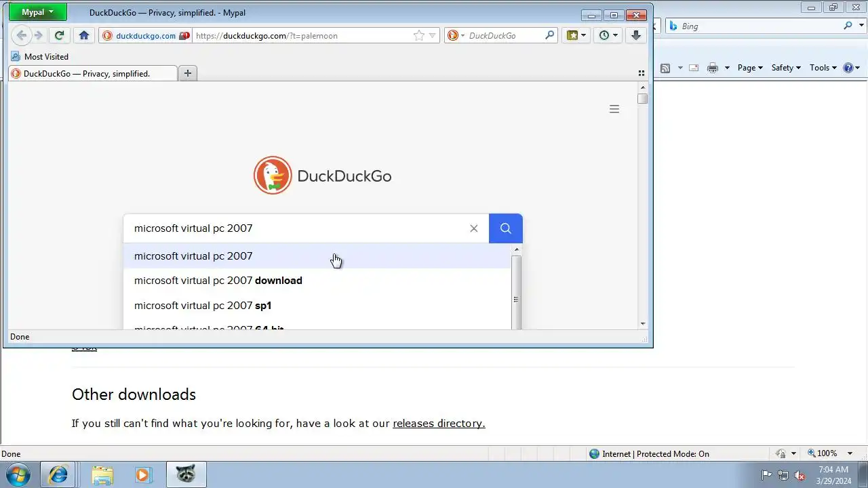Select suggestion 'microsoft virtual pc 2007 sp1'
This screenshot has width=868, height=488.
coord(317,306)
